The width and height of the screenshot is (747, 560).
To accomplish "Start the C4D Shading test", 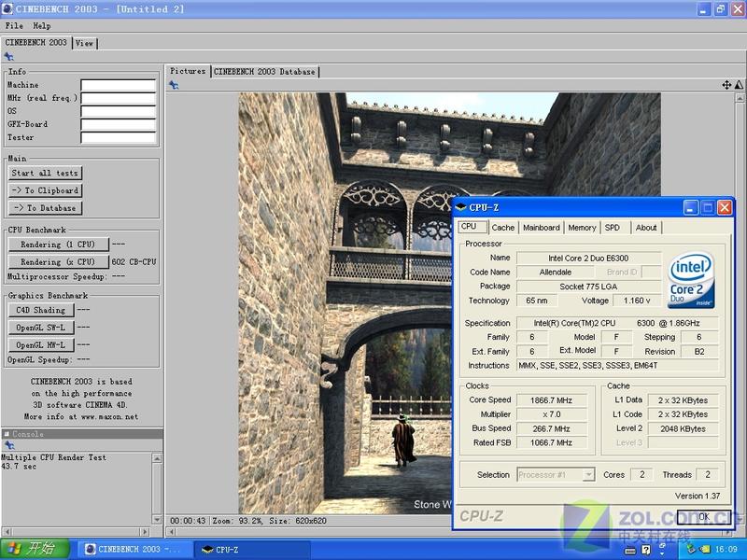I will coord(41,310).
